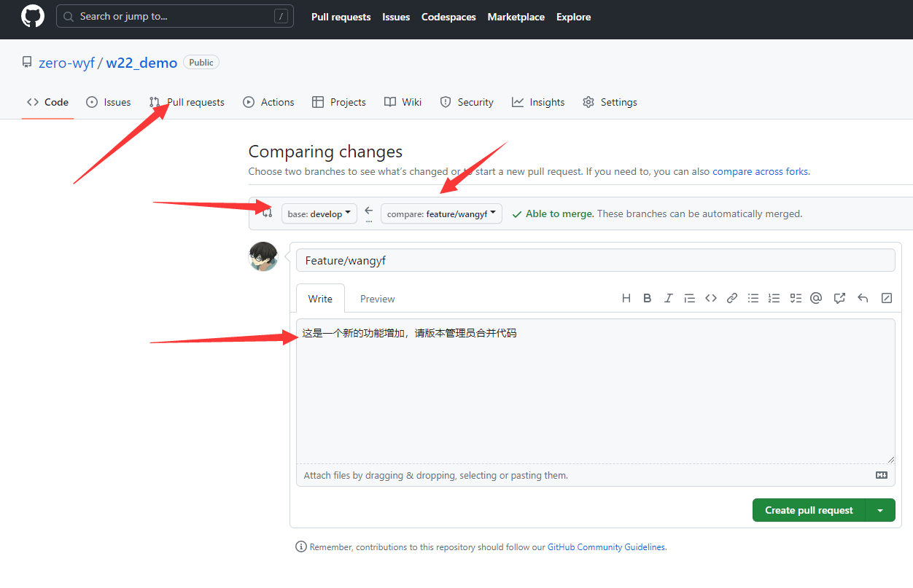The width and height of the screenshot is (913, 588).
Task: Open the Markdown help icon below the editor
Action: click(882, 474)
